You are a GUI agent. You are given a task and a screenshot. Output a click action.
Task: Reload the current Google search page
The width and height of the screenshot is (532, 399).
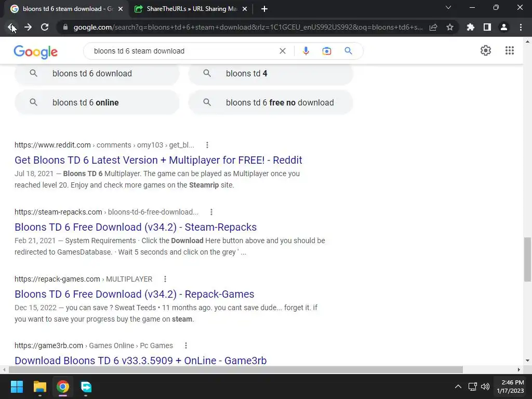tap(45, 27)
